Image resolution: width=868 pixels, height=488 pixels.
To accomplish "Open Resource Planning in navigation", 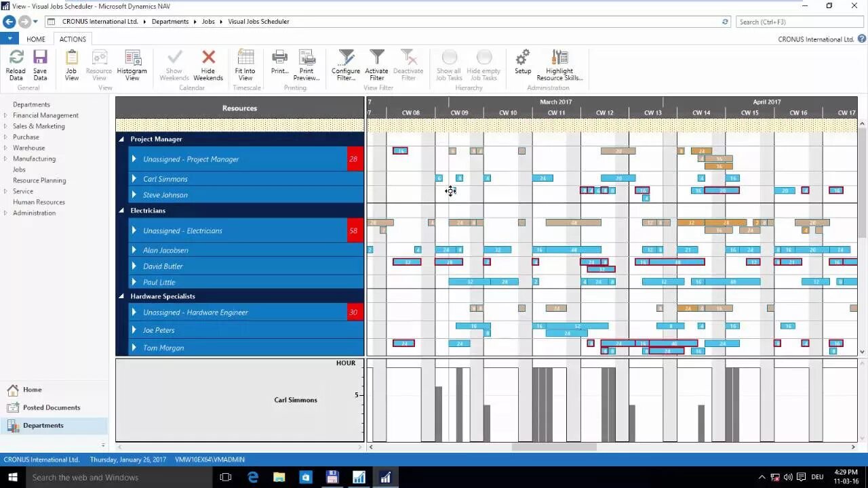I will click(x=39, y=180).
